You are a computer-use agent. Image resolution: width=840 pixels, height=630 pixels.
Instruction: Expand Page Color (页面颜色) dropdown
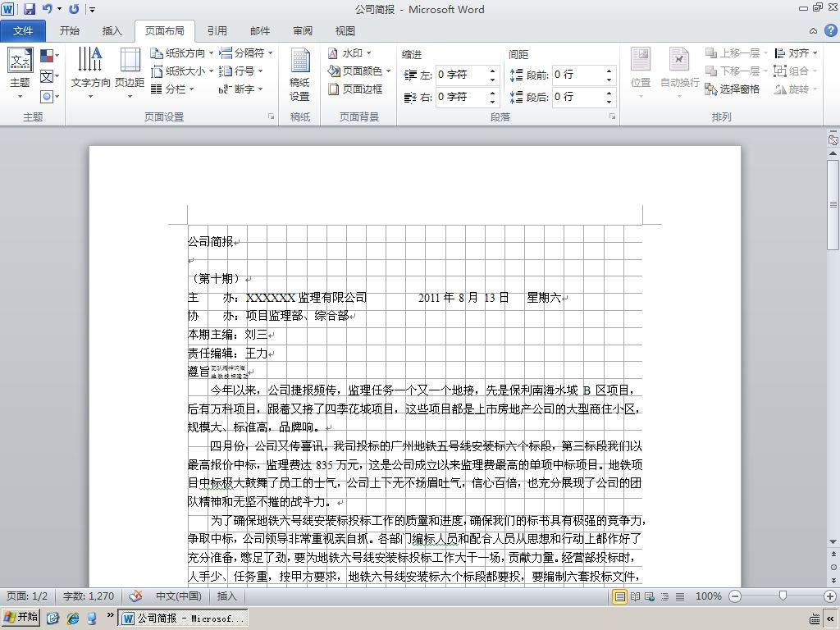tap(359, 71)
